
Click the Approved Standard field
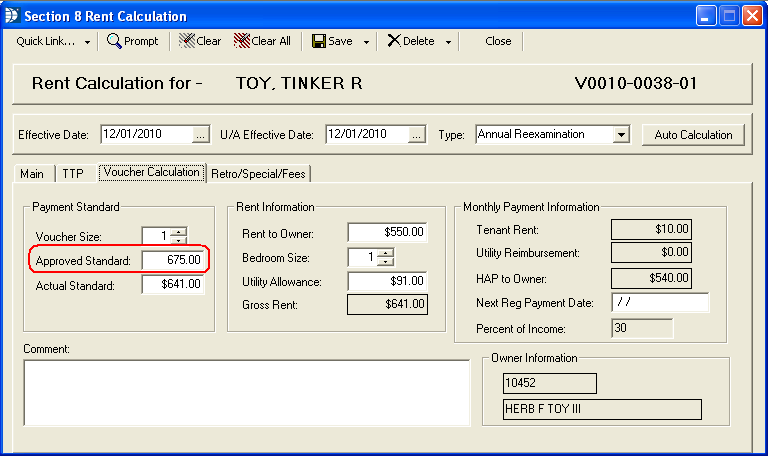[173, 260]
